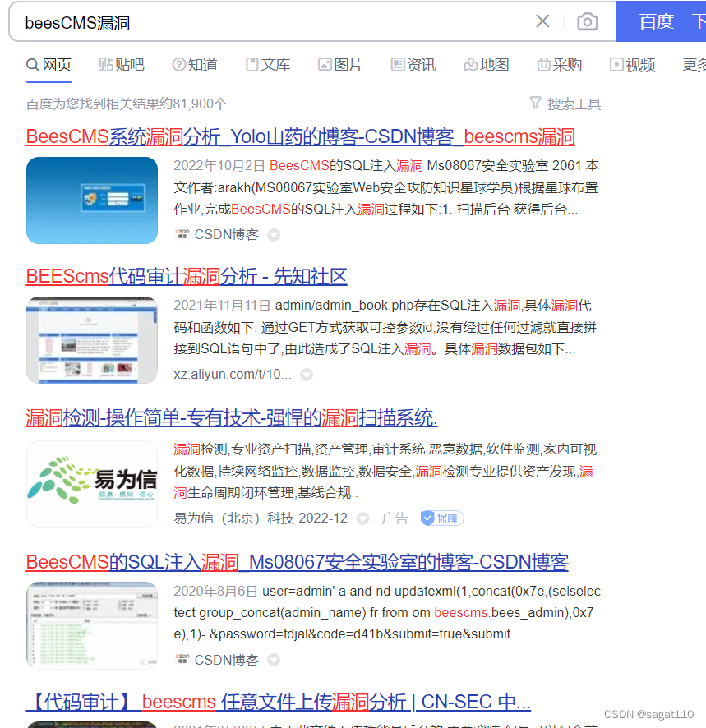The width and height of the screenshot is (706, 728).
Task: Clear the search box with X icon
Action: click(x=542, y=21)
